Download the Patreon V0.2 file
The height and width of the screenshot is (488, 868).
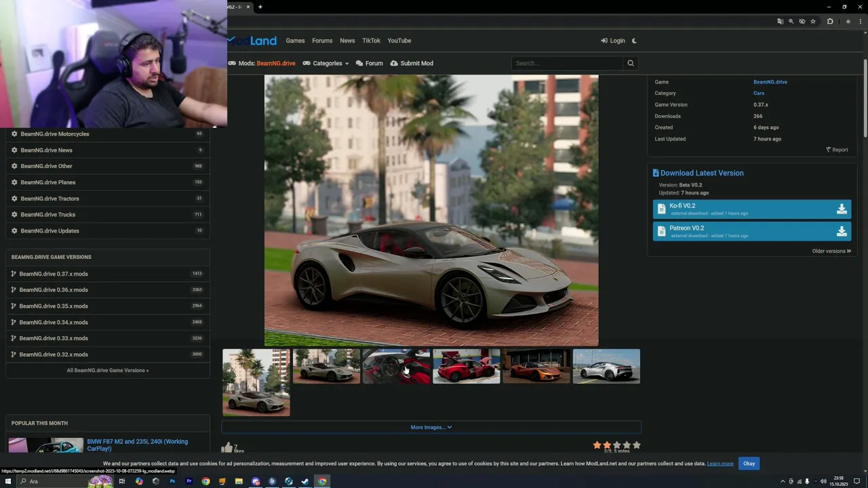coord(751,232)
